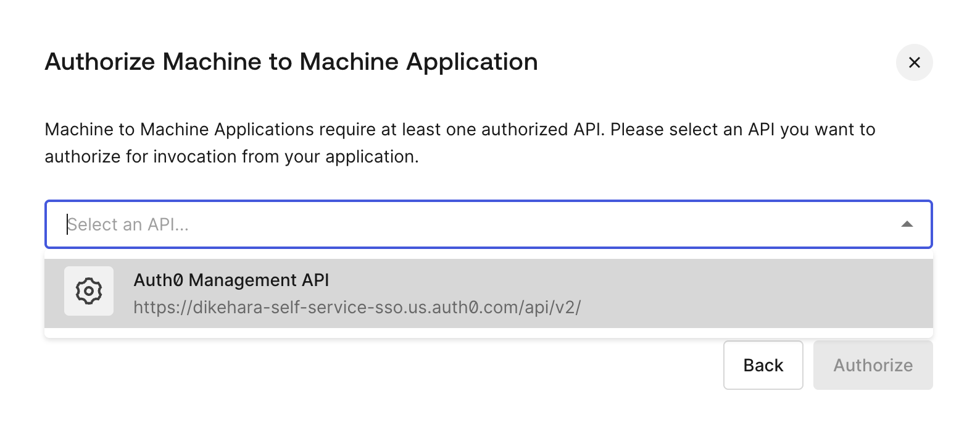Go back with the Back button
Image resolution: width=980 pixels, height=430 pixels.
coord(763,365)
